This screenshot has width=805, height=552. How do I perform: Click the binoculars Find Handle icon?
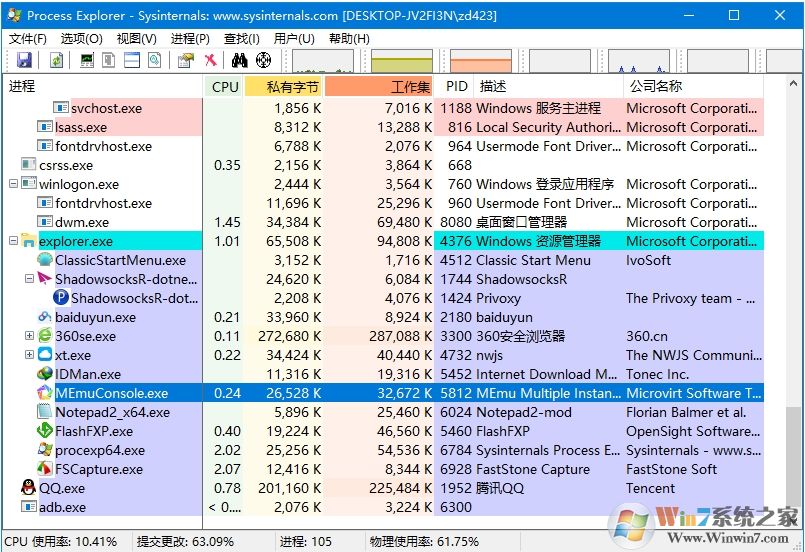(x=240, y=61)
